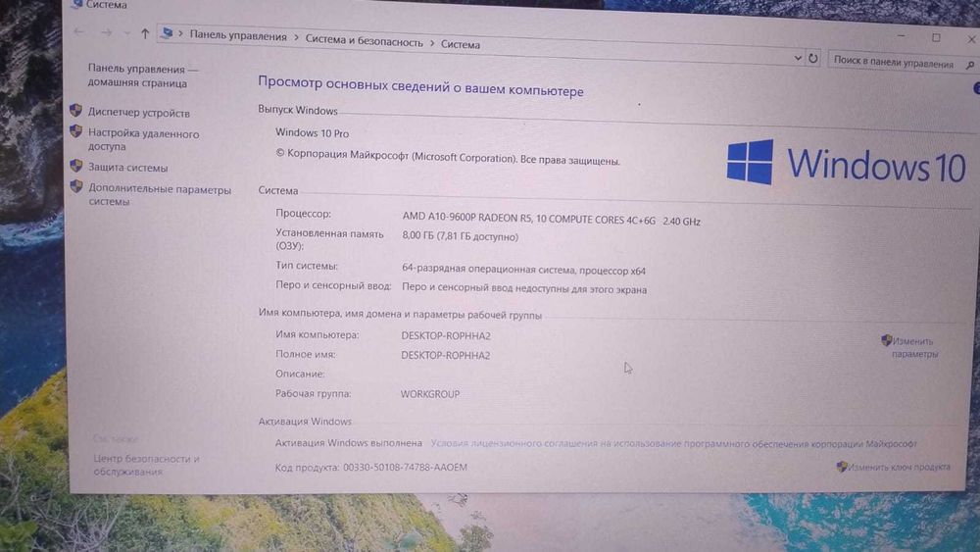Image resolution: width=980 pixels, height=552 pixels.
Task: Open 'Система и безопасность' breadcrumb
Action: point(364,41)
